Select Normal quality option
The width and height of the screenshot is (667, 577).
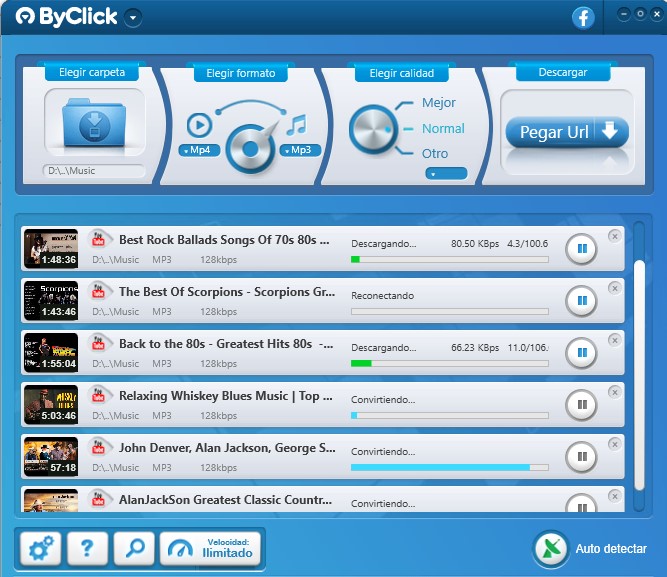(x=443, y=129)
